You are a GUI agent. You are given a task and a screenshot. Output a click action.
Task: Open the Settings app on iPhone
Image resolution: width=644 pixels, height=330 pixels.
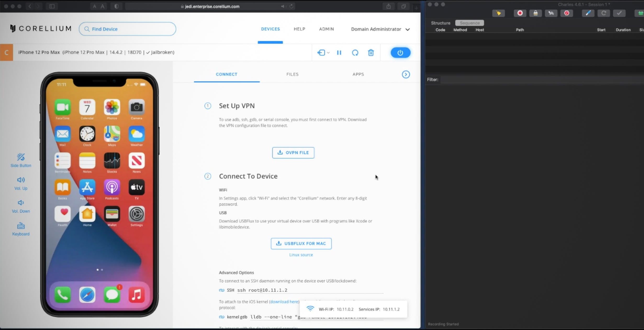point(136,214)
